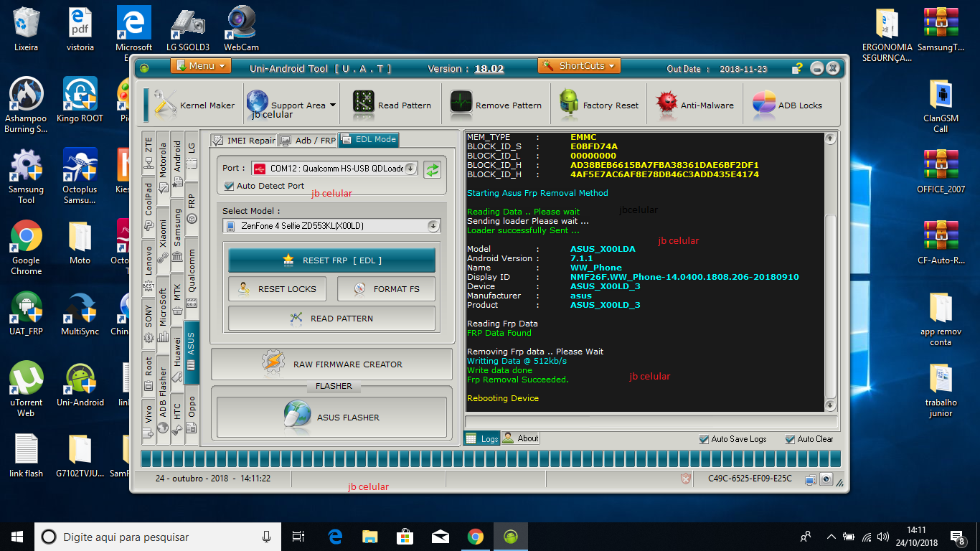
Task: Refresh the COM port list
Action: [x=432, y=169]
